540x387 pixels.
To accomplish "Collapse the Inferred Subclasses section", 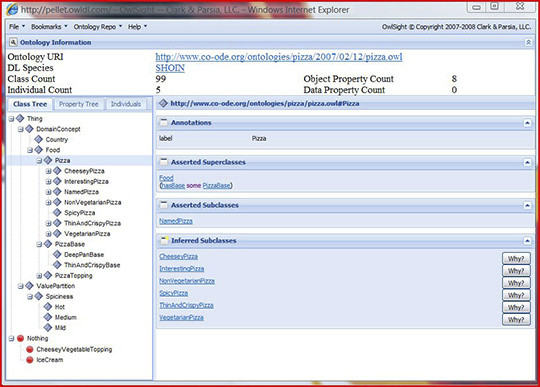I will (x=527, y=241).
